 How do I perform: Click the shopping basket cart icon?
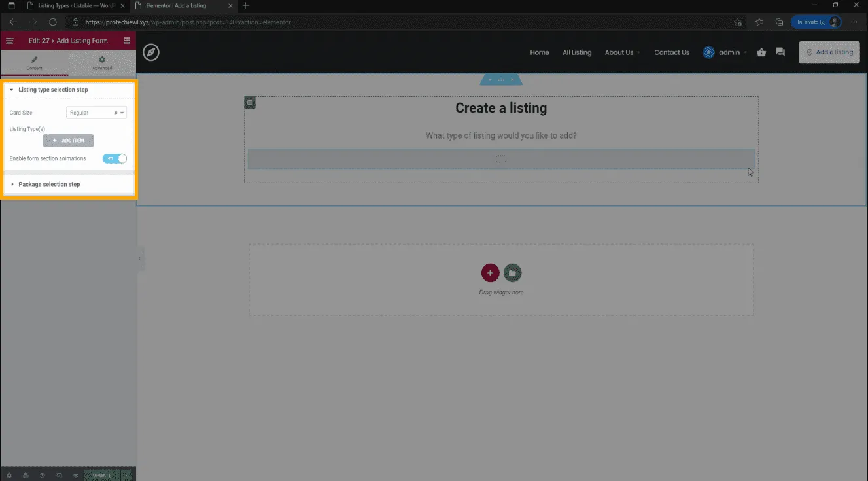(761, 52)
